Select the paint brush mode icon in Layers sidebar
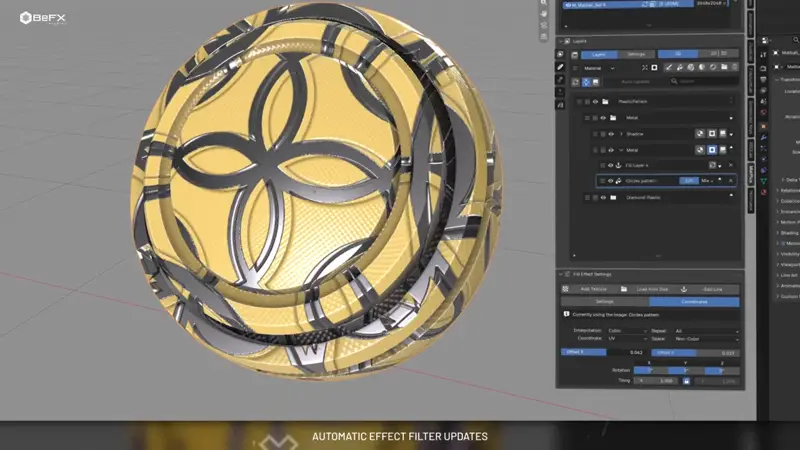 (560, 67)
